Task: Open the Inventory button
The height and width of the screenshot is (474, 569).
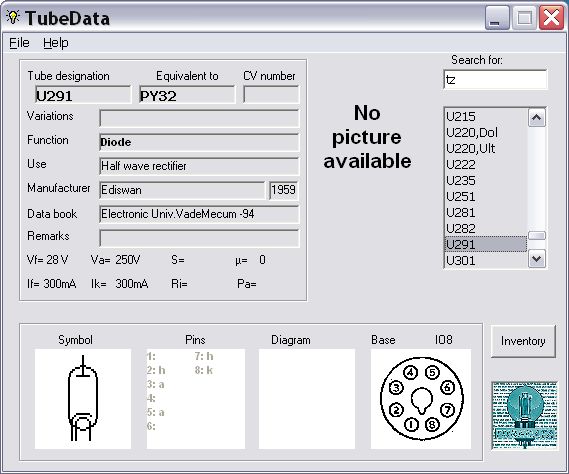Action: tap(523, 341)
